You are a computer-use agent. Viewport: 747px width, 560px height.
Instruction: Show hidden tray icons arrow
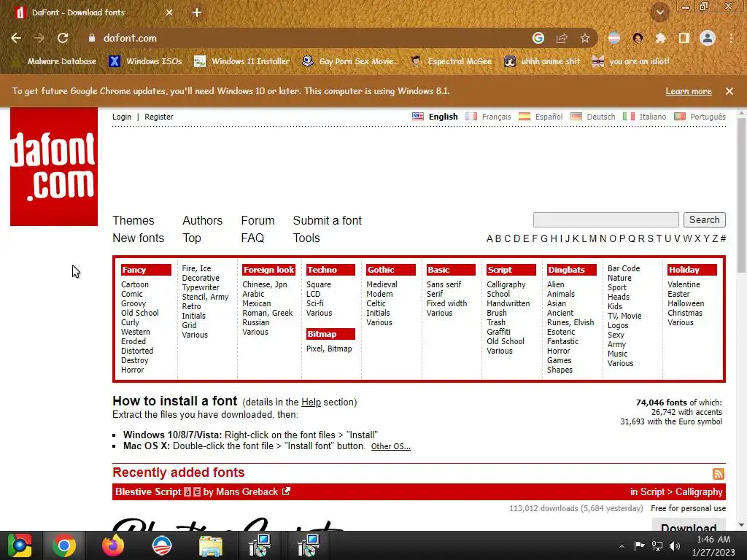pyautogui.click(x=622, y=546)
